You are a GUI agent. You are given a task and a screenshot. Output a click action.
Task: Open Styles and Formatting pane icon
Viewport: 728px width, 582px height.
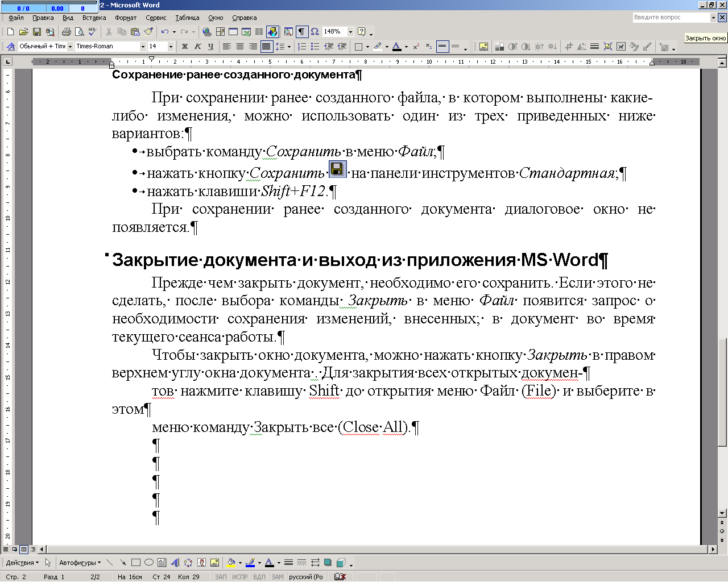click(x=10, y=47)
